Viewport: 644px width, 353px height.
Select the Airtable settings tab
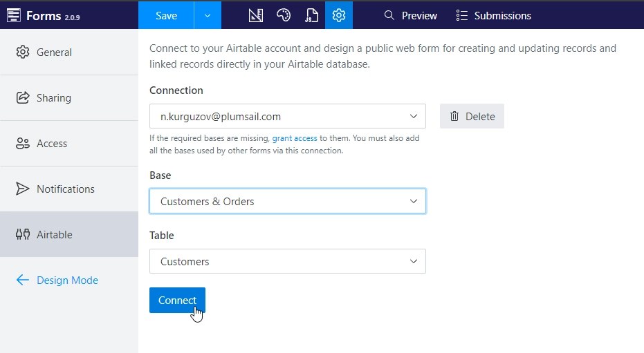(x=69, y=234)
